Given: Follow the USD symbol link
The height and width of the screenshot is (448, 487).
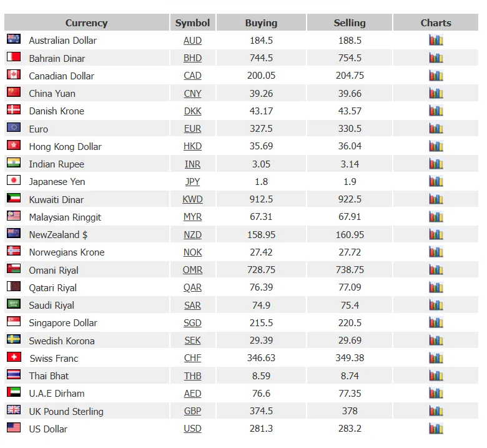Looking at the screenshot, I should tap(192, 429).
